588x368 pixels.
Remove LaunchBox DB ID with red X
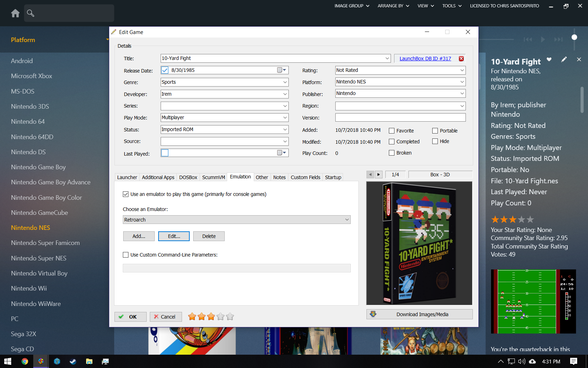tap(461, 59)
